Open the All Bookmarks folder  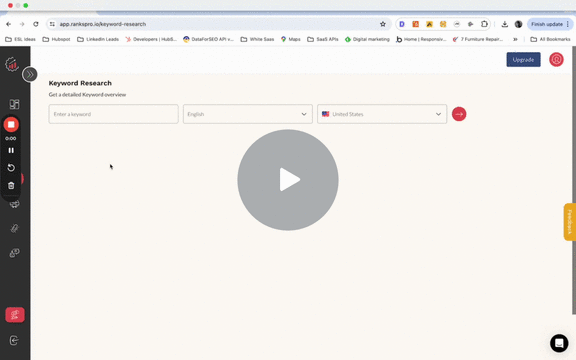coord(550,39)
